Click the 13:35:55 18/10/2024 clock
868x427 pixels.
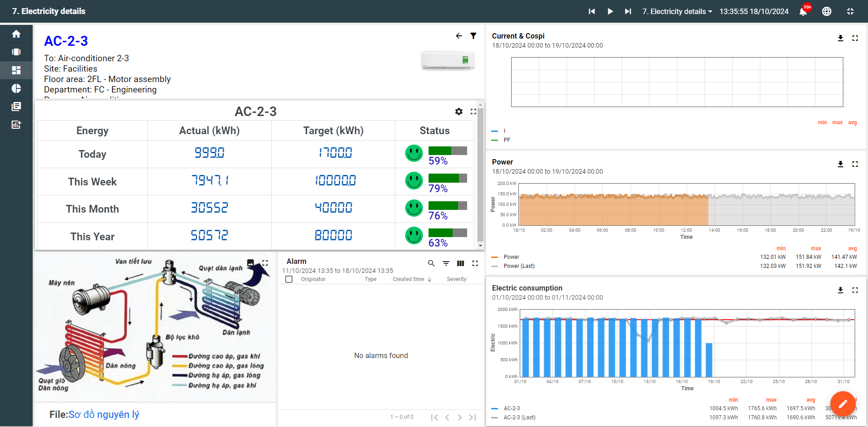(754, 11)
